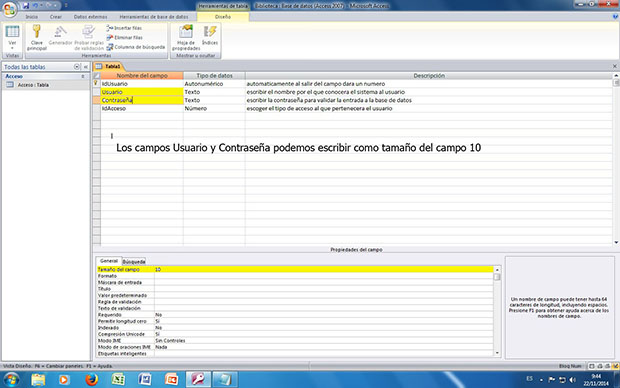Click Eliminar filas in ribbon
This screenshot has height=388, width=620.
coord(125,38)
